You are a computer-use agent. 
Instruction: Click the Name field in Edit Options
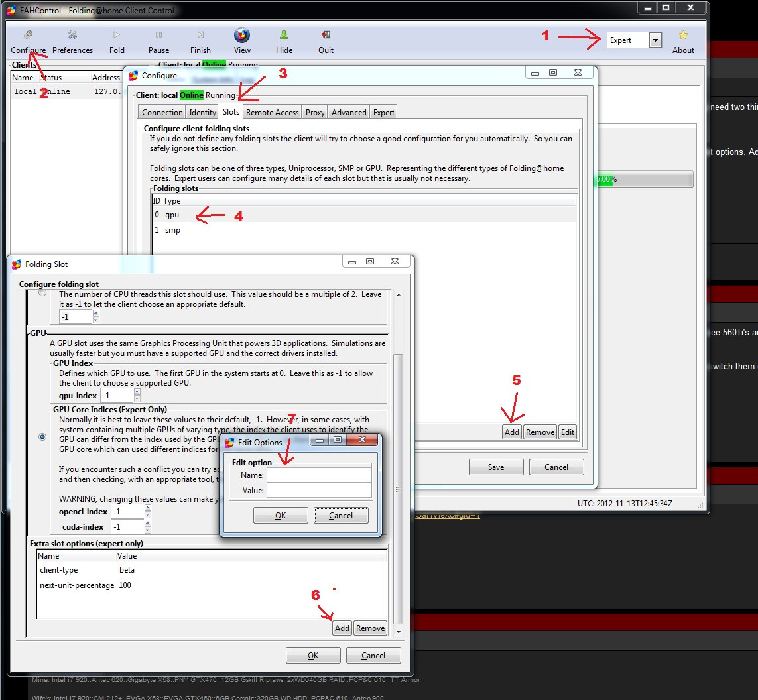(319, 475)
